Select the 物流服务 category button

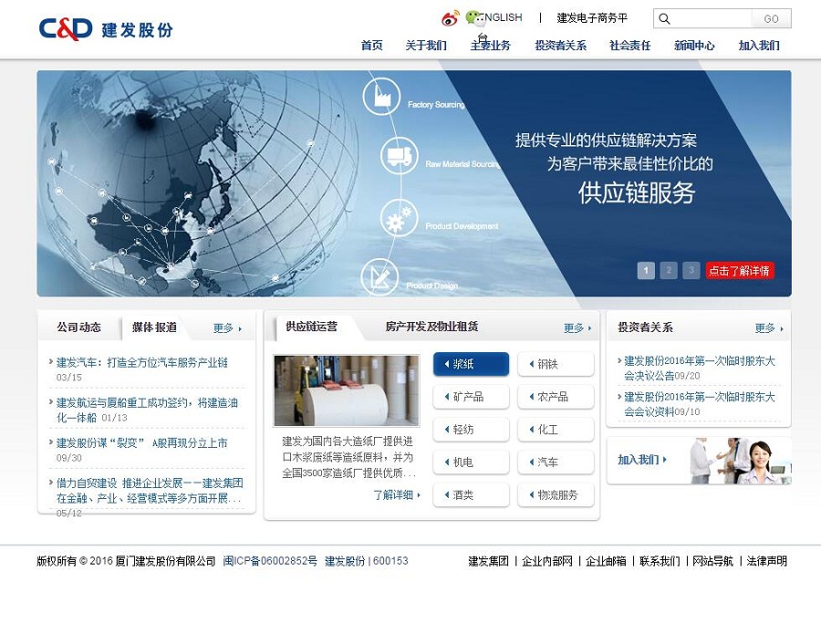click(556, 494)
